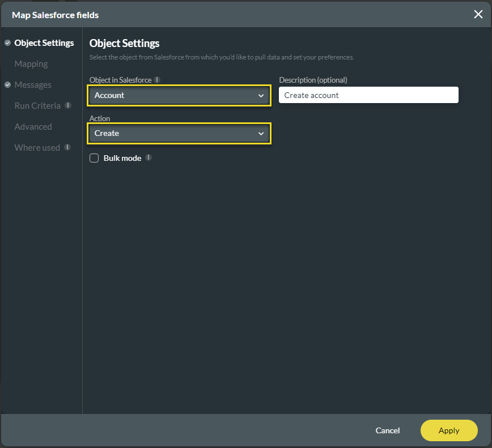Enable Bulk mode
The image size is (492, 448).
pyautogui.click(x=94, y=158)
